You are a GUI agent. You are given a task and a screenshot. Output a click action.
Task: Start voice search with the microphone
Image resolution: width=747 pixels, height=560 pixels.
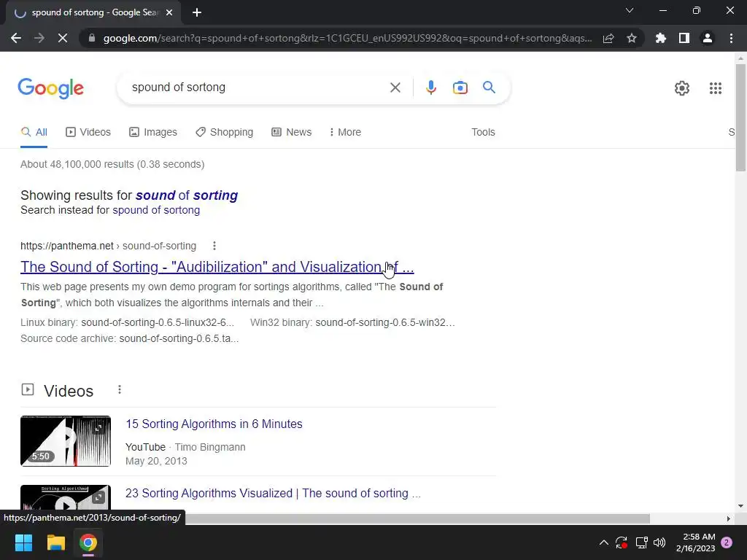pyautogui.click(x=430, y=87)
